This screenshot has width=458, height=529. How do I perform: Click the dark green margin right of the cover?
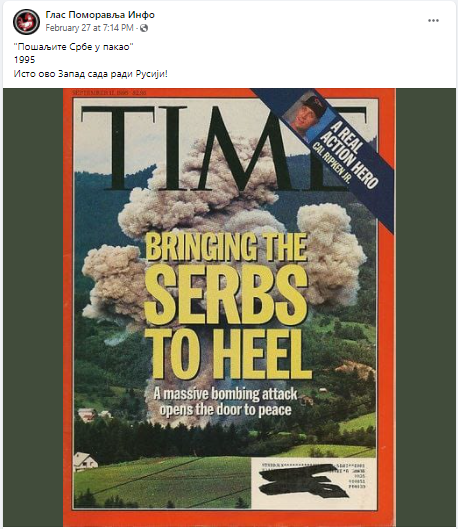pyautogui.click(x=426, y=307)
